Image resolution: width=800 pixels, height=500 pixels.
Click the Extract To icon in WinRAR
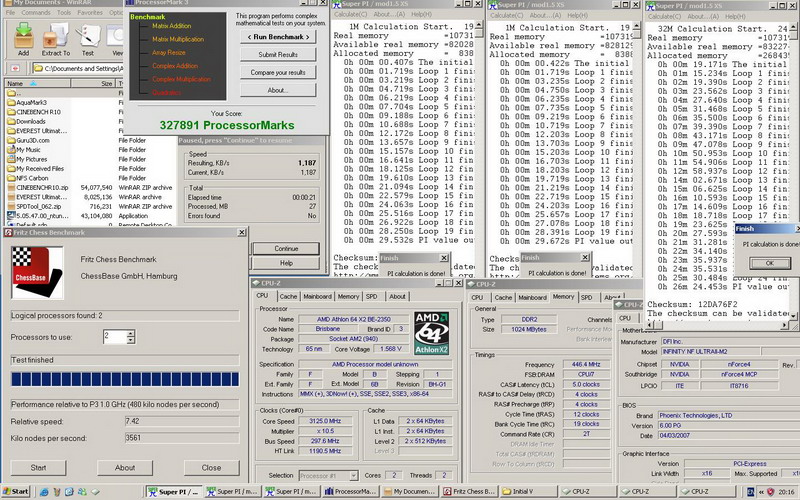click(56, 38)
